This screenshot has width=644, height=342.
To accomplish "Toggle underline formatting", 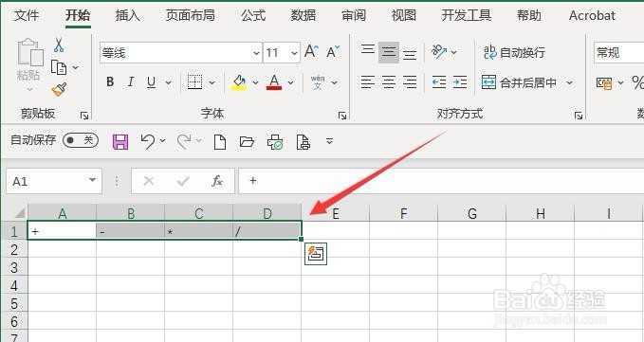I will tap(151, 82).
